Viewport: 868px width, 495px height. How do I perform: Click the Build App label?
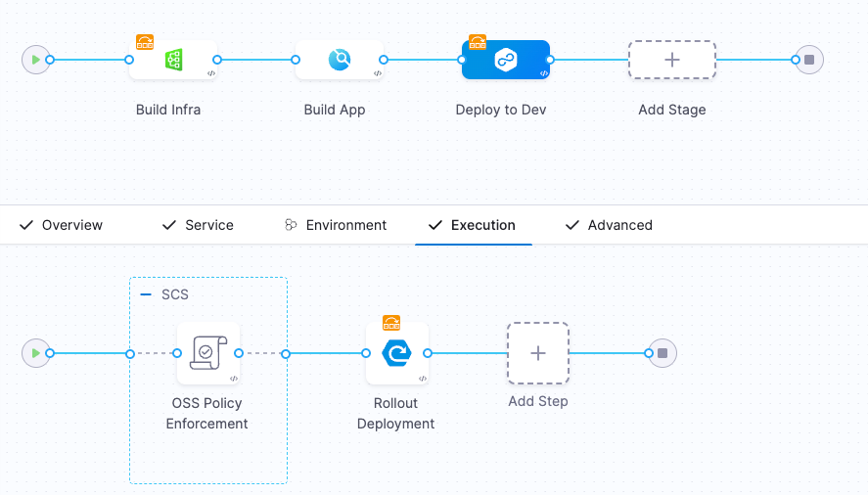click(x=335, y=110)
